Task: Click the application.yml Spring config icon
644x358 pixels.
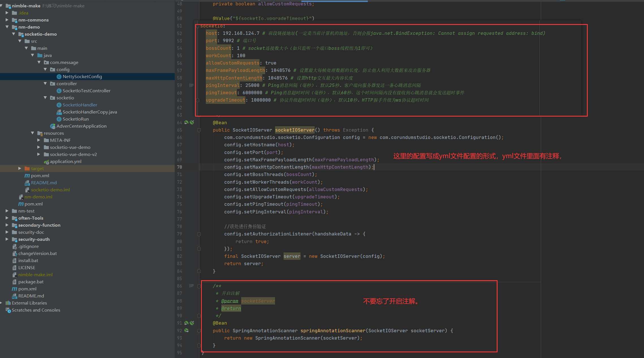Action: click(46, 162)
